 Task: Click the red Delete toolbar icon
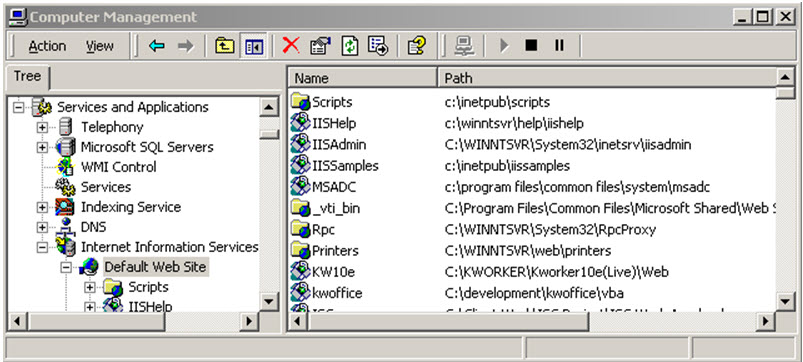[291, 46]
